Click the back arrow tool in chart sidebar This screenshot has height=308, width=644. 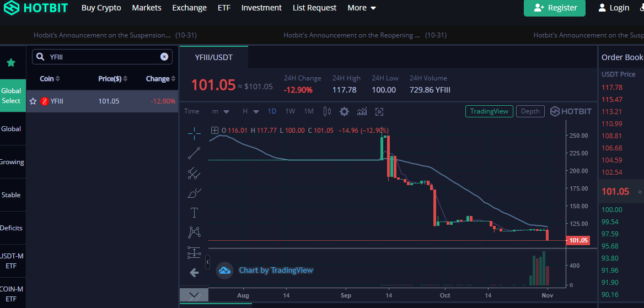click(x=194, y=272)
